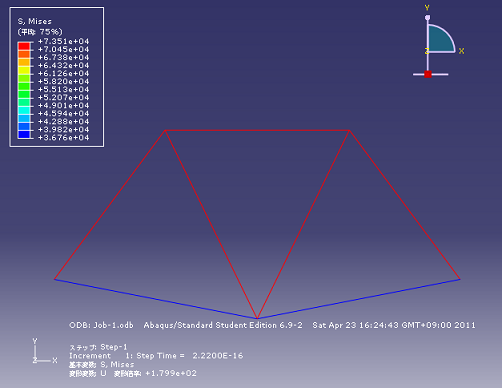The width and height of the screenshot is (502, 388).
Task: Select the bottom-left blue truss member
Action: pyautogui.click(x=156, y=298)
